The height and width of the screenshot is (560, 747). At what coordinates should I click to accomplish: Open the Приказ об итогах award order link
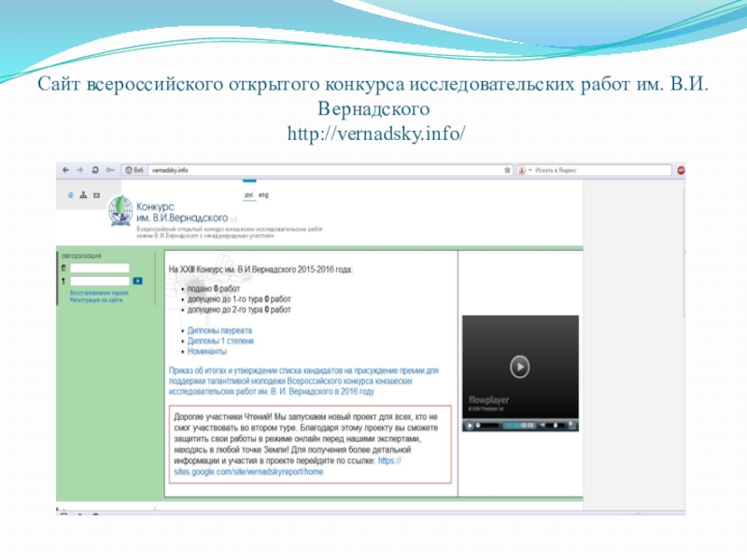(303, 381)
